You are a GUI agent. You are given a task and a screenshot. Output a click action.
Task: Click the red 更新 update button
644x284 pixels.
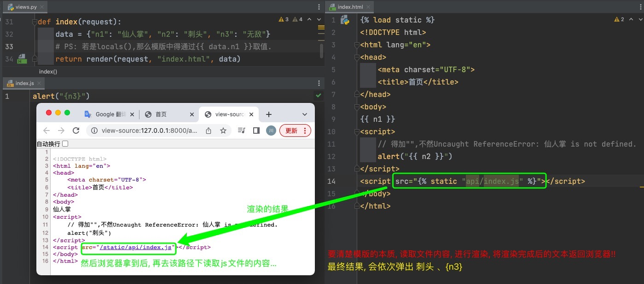tap(291, 131)
